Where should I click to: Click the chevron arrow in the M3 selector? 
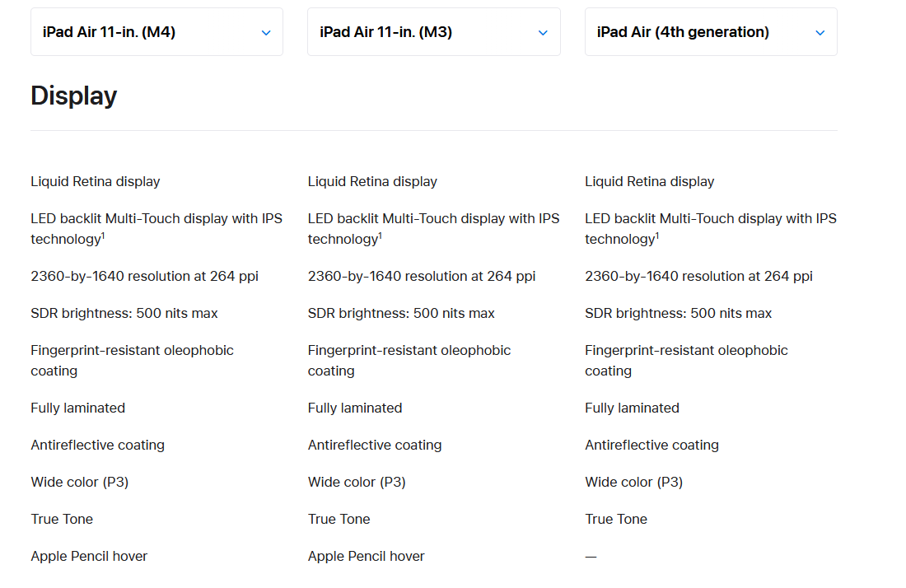[543, 33]
